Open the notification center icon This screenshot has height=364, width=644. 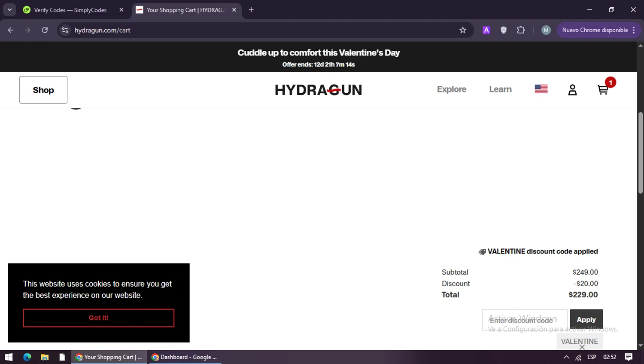tap(629, 357)
